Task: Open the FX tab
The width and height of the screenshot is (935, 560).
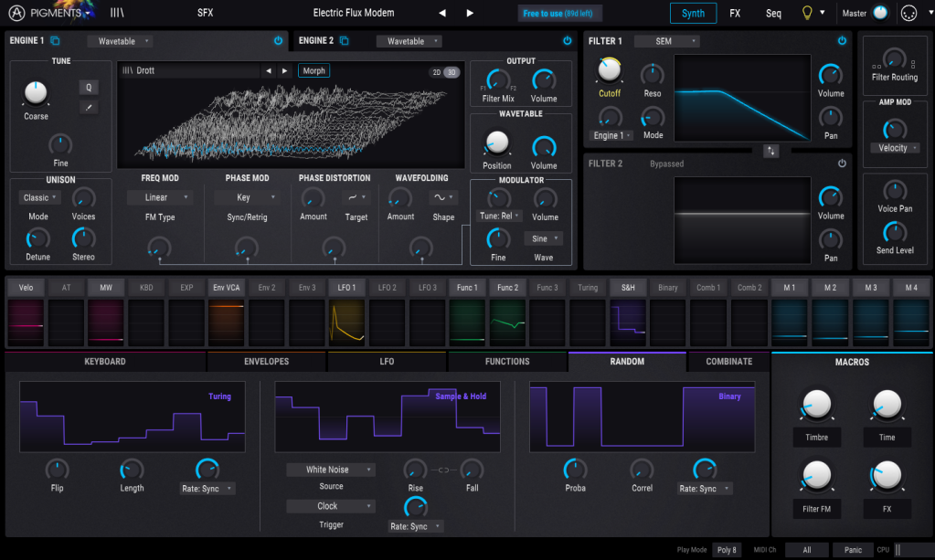Action: pos(735,13)
